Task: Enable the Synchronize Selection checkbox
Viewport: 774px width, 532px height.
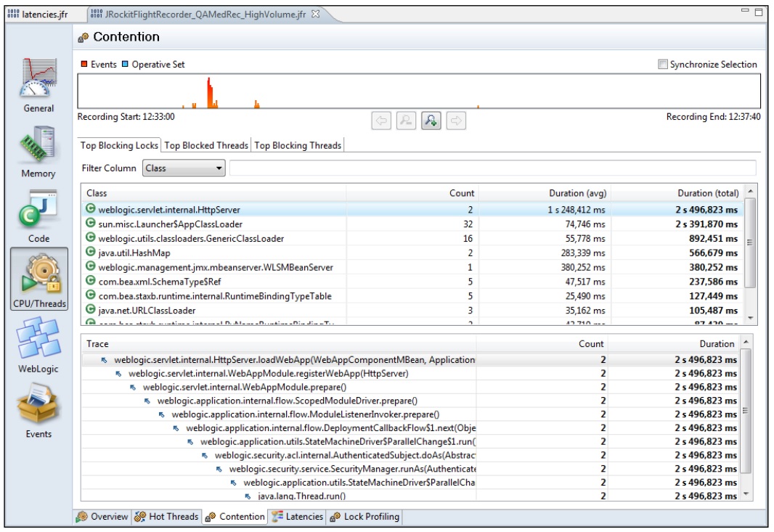Action: (x=662, y=65)
